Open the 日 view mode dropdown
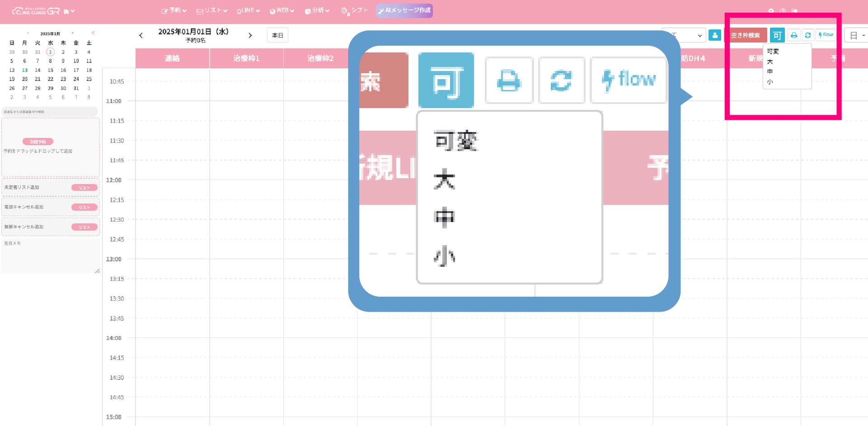 coord(857,35)
